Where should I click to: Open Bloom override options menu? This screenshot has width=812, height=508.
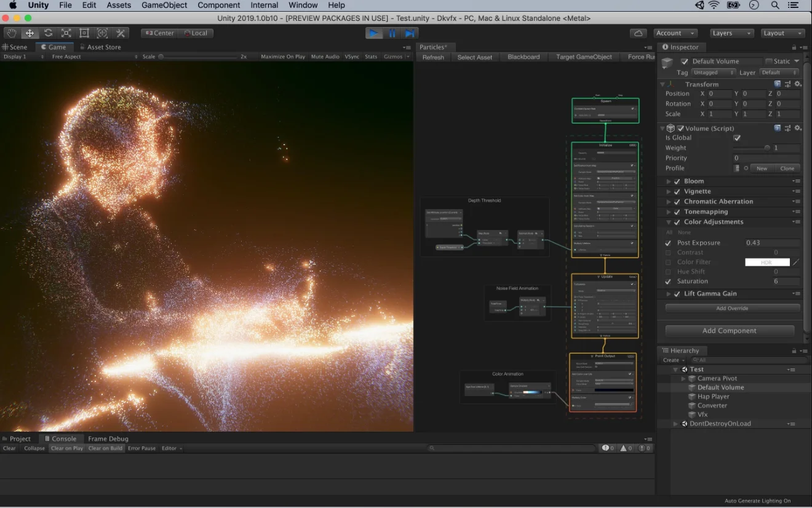[x=797, y=181]
